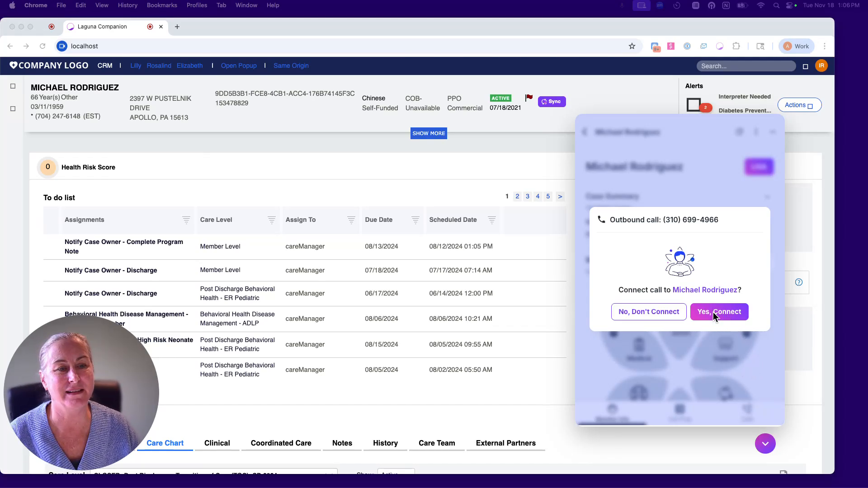
Task: Click the IR profile avatar in the navbar
Action: point(821,66)
